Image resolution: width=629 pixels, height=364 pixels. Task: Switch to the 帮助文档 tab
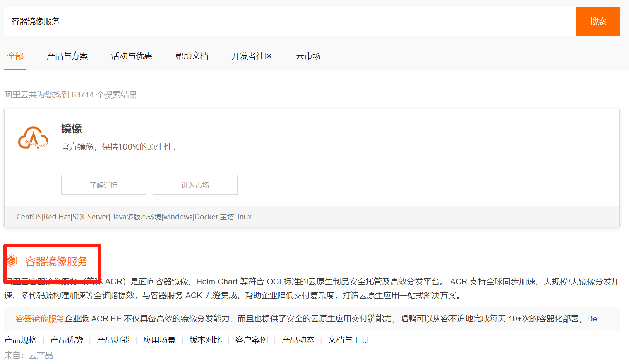(192, 56)
